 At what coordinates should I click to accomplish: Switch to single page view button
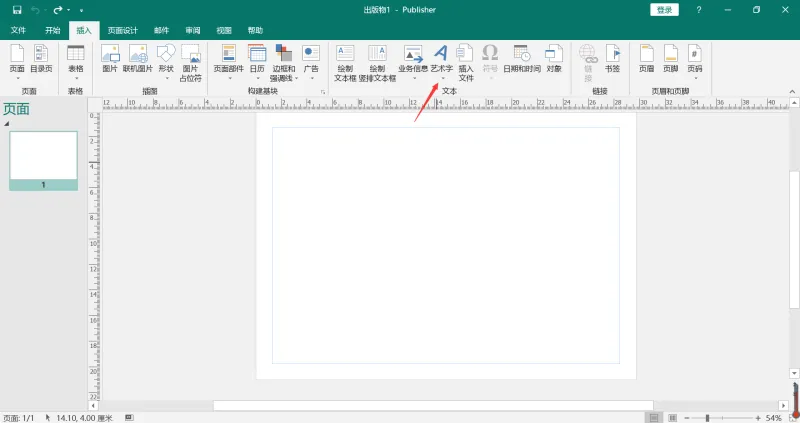654,418
